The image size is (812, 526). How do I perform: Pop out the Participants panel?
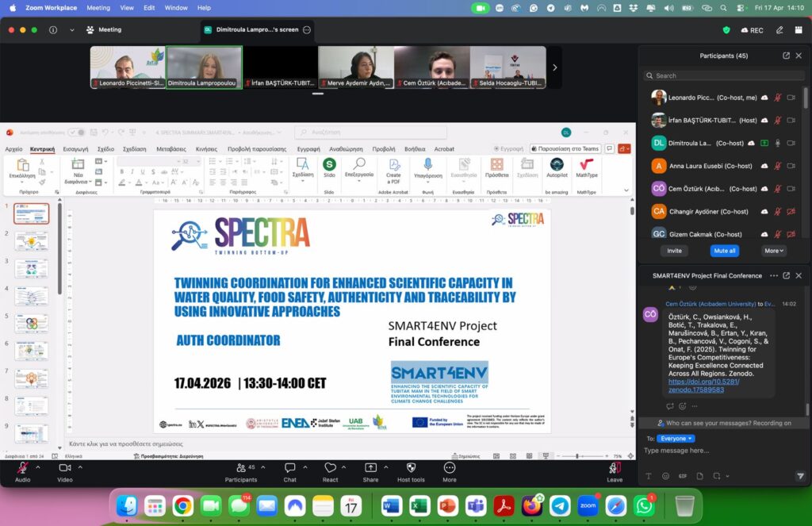click(x=786, y=56)
